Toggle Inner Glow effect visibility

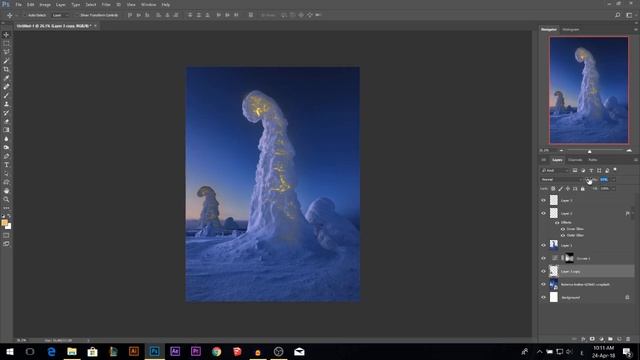563,229
